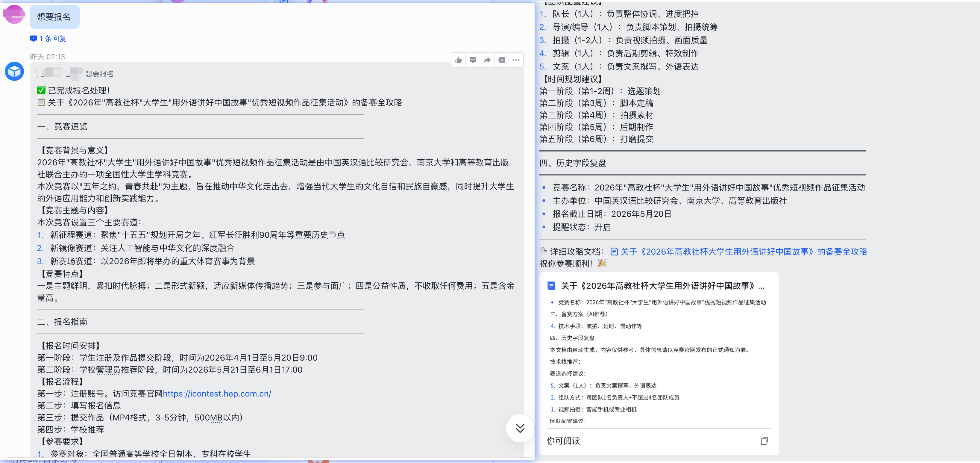Open the linked 备赛全攻略 document
Image resolution: width=980 pixels, height=463 pixels.
[x=738, y=252]
